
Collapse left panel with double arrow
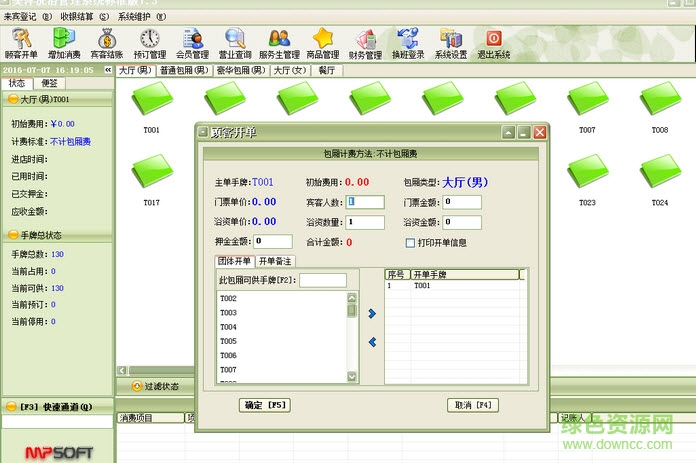(108, 70)
